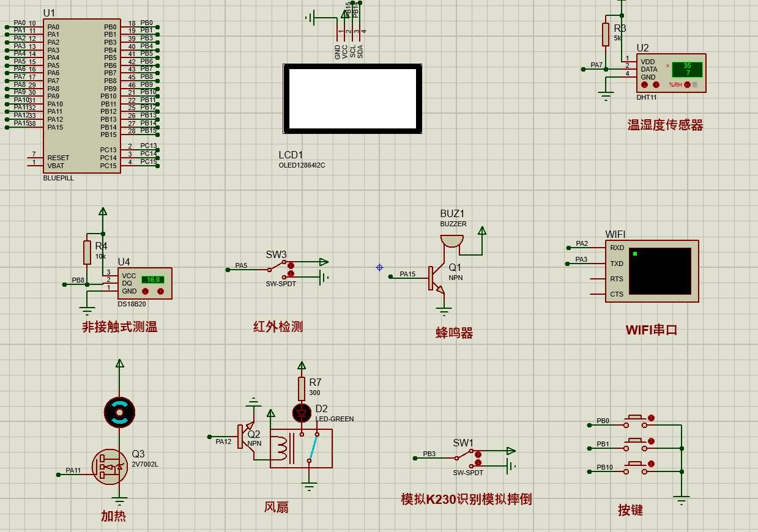Click the 温湿度传感器 label
This screenshot has width=758, height=532.
click(666, 125)
